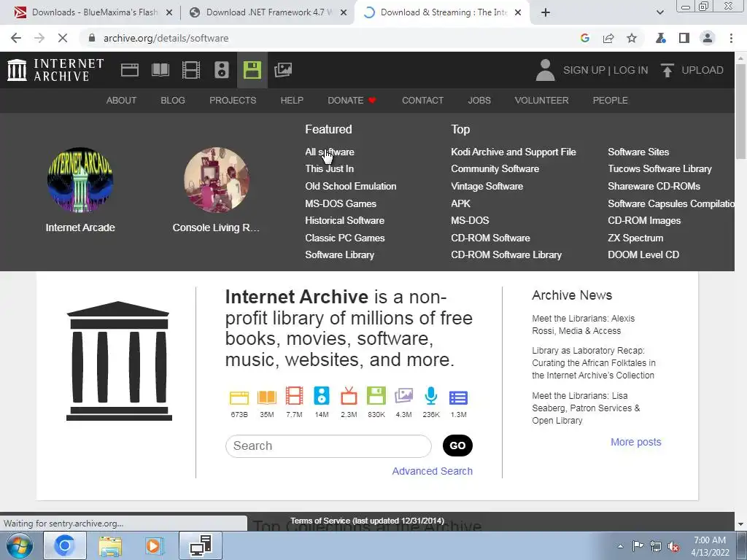Open Old School Emulation link
This screenshot has width=747, height=560.
(x=351, y=186)
